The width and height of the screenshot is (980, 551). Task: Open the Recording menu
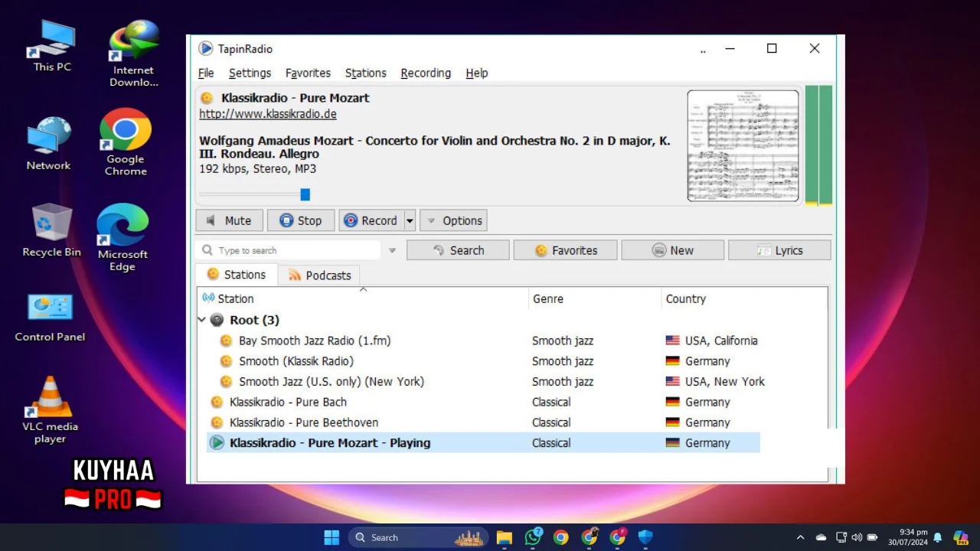pyautogui.click(x=426, y=73)
